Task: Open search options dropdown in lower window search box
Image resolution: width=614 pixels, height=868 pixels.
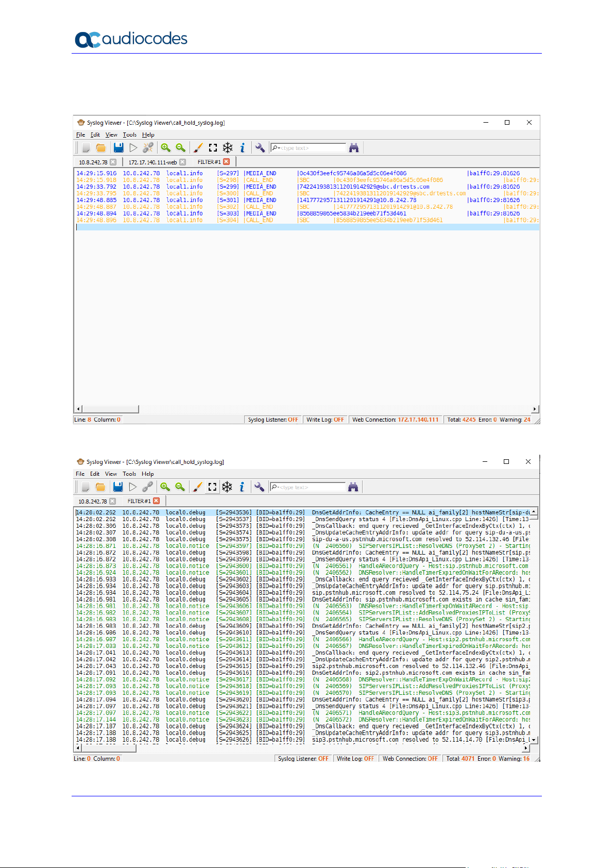Action: point(276,487)
